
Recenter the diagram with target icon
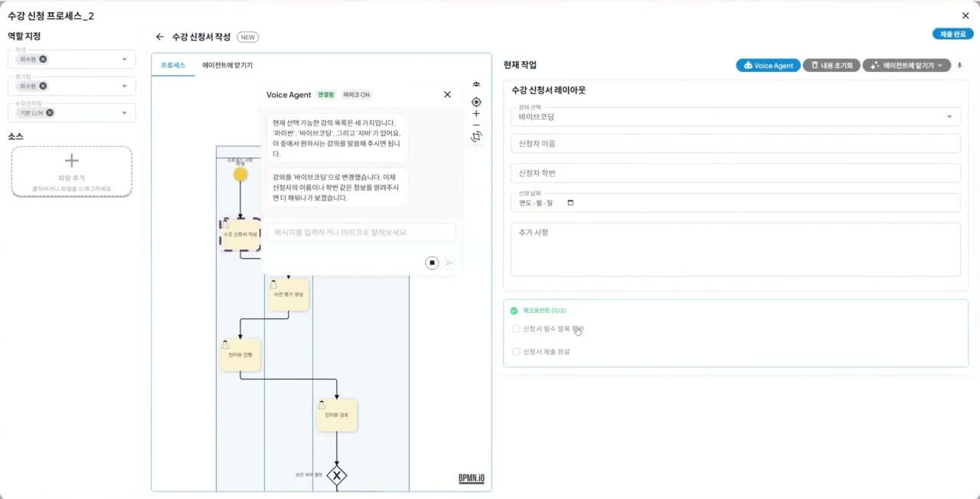tap(476, 102)
